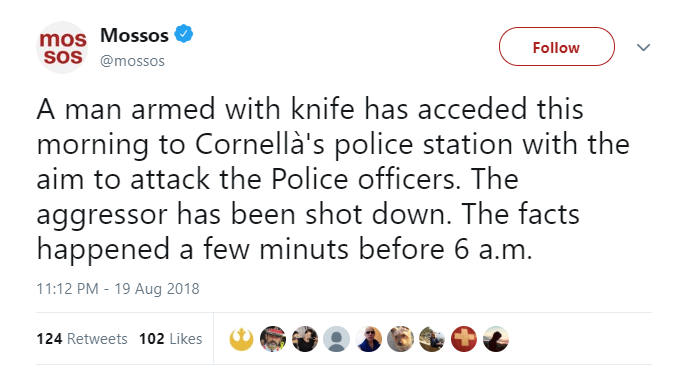This screenshot has width=689, height=377.
Task: Expand the tweet options chevron menu
Action: [x=643, y=47]
